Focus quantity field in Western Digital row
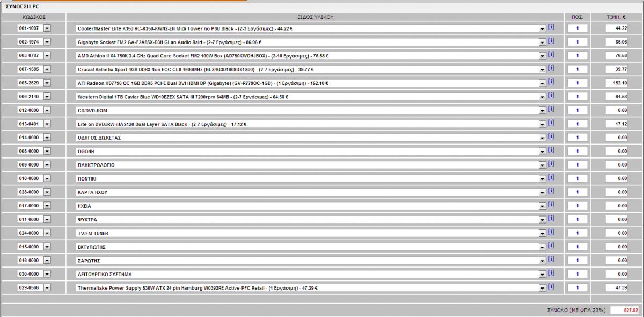This screenshot has height=317, width=644. click(577, 97)
